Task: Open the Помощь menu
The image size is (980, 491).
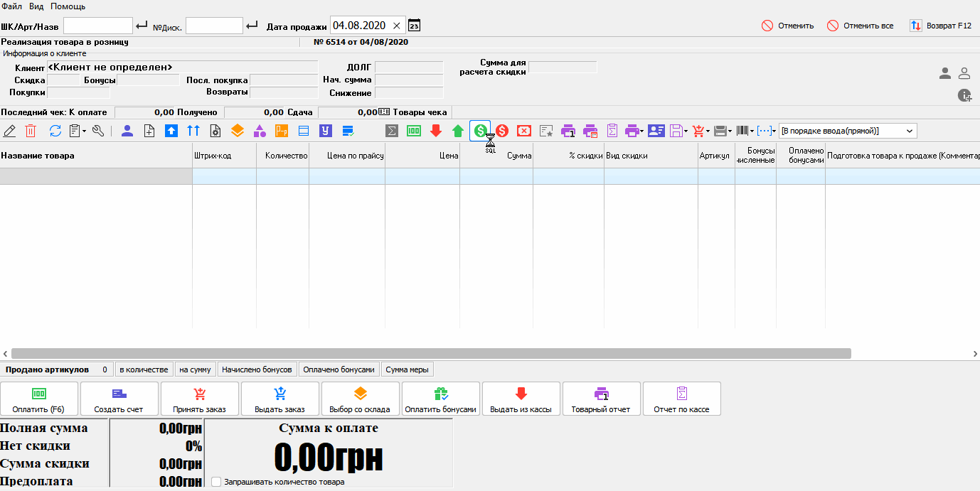Action: pyautogui.click(x=68, y=6)
